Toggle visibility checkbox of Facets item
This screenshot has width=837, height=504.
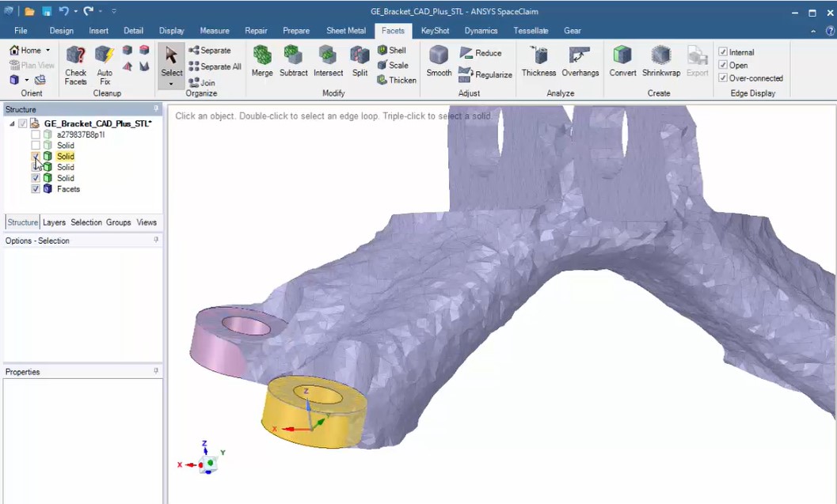35,189
